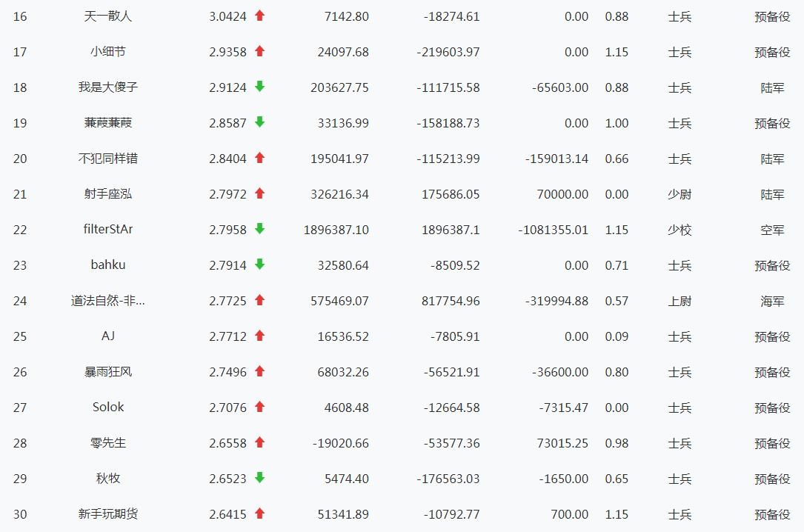The image size is (804, 532).
Task: Open user filterStAr's profile
Action: click(x=108, y=229)
